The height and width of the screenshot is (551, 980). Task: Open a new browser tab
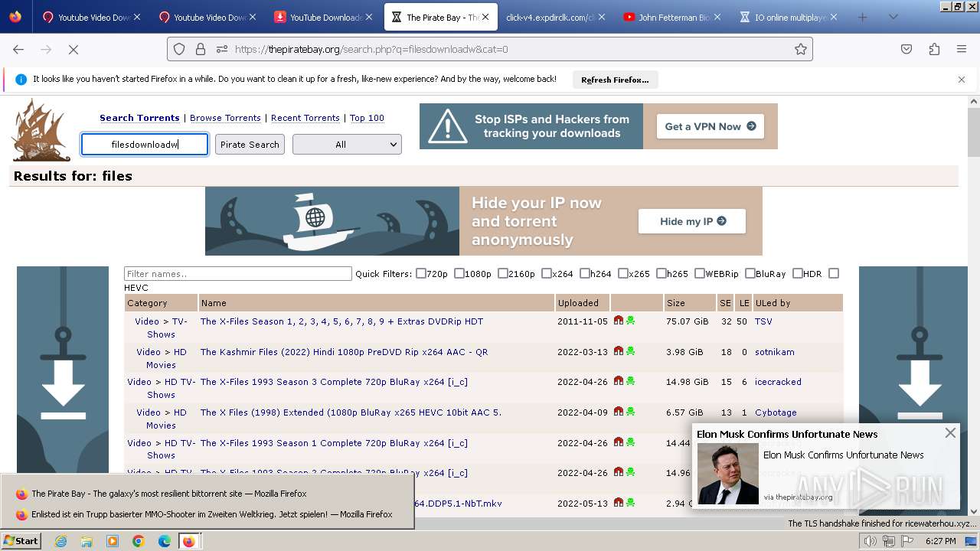pyautogui.click(x=863, y=17)
